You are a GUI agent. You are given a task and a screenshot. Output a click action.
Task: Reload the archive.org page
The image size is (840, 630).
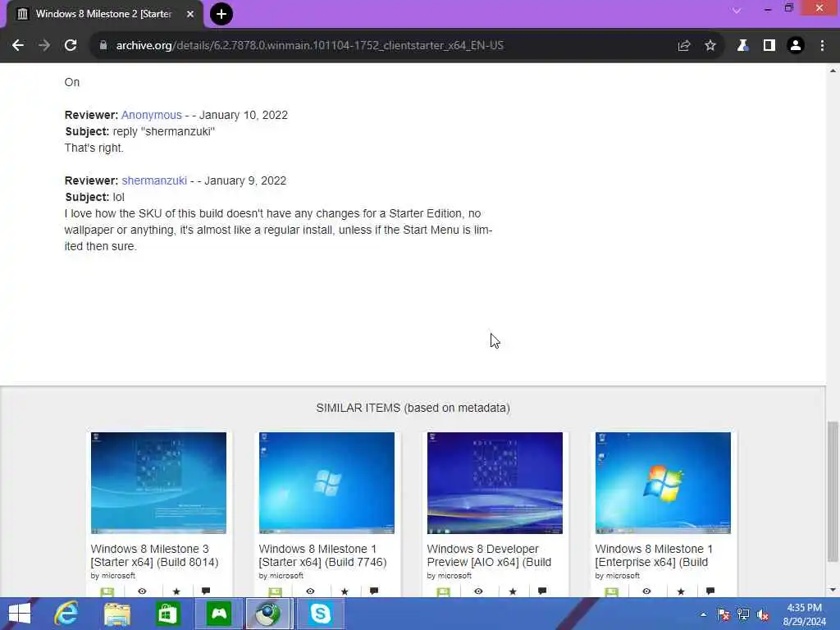71,46
